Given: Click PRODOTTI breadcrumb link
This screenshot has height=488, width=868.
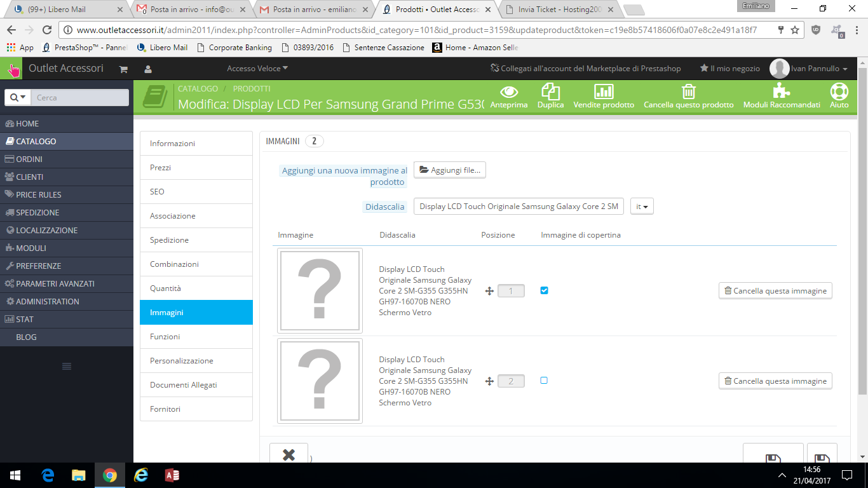Looking at the screenshot, I should pos(252,89).
